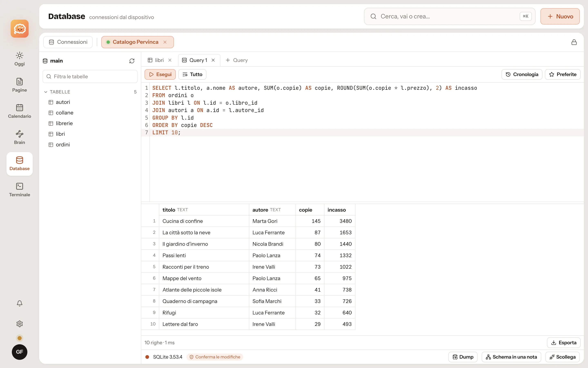Disconnect using Scollega button
Viewport: 588px width, 368px height.
click(x=562, y=357)
